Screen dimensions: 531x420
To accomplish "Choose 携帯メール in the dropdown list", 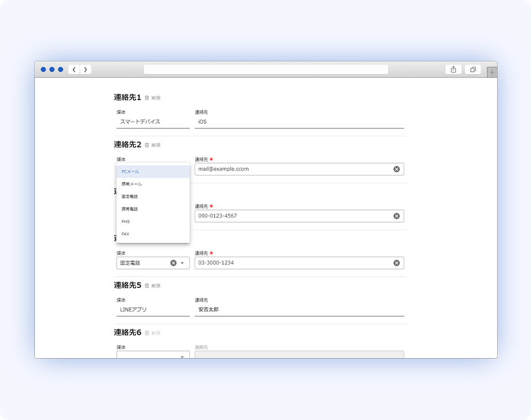I will [x=132, y=184].
